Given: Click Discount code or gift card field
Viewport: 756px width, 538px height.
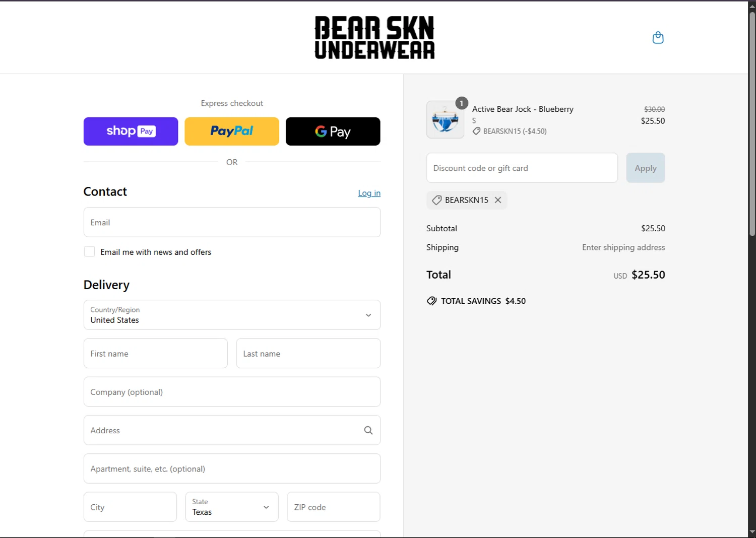Looking at the screenshot, I should pyautogui.click(x=522, y=168).
